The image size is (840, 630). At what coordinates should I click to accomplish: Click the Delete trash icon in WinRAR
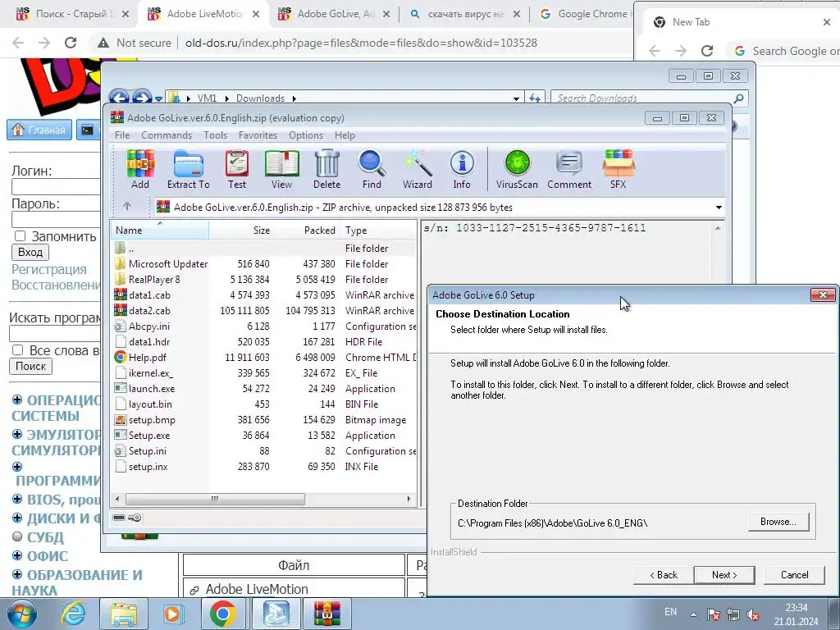click(x=326, y=169)
